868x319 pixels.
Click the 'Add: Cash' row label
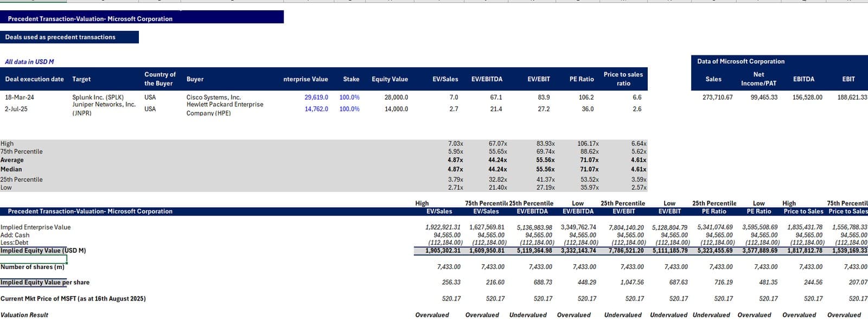[15, 235]
